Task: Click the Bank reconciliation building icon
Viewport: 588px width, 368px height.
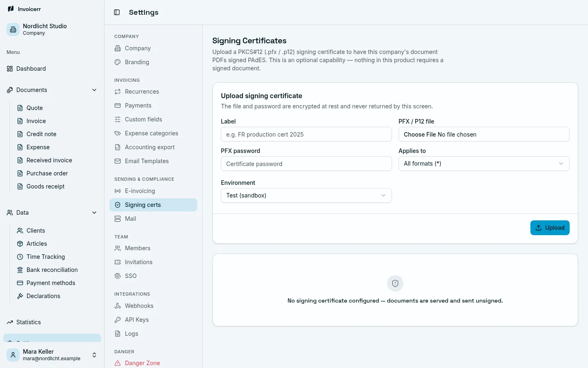Action: pyautogui.click(x=20, y=270)
